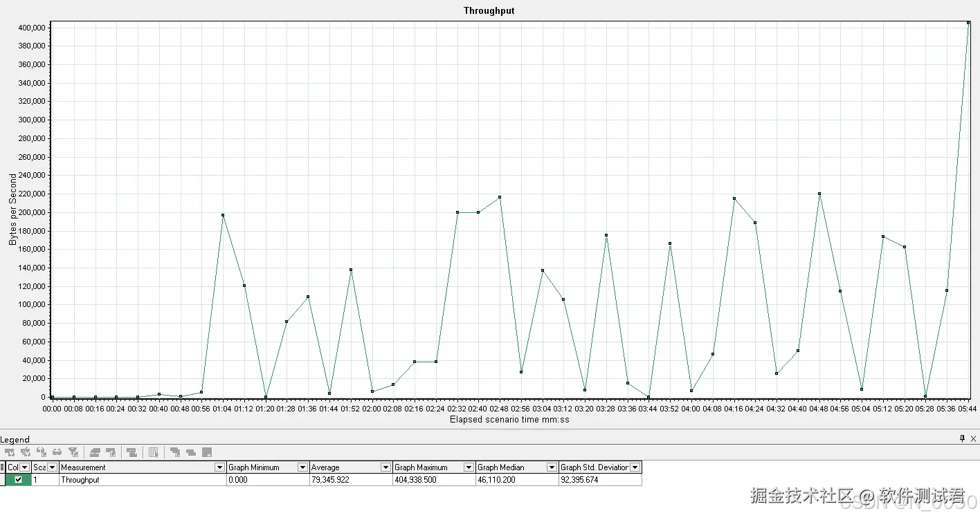Click the configure columns icon in Legend toolbar
This screenshot has width=980, height=520.
[x=153, y=452]
